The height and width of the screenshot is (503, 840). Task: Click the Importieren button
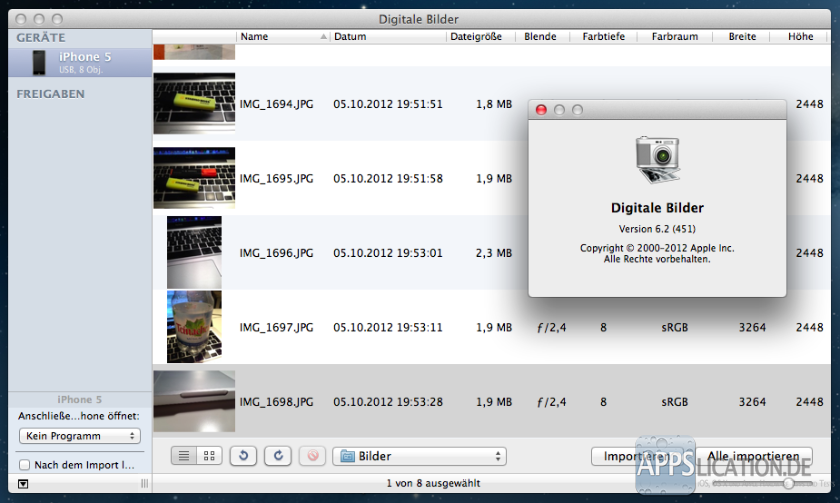[x=638, y=456]
